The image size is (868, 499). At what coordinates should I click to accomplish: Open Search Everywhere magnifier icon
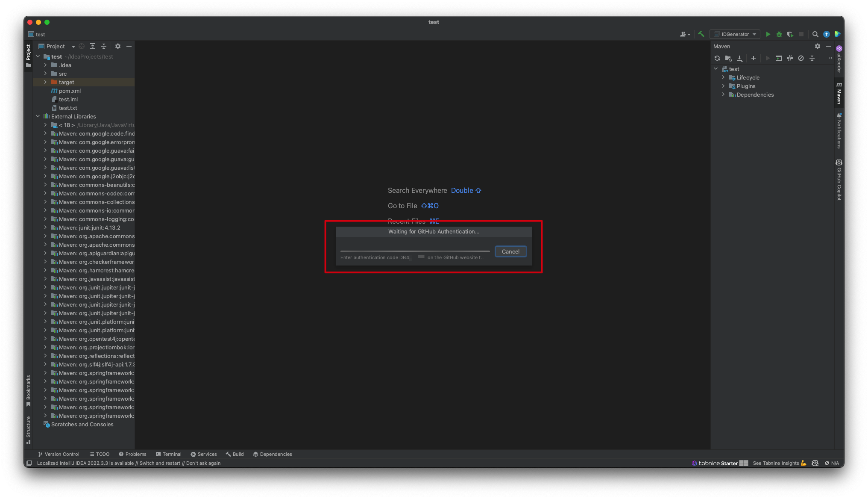(x=815, y=34)
